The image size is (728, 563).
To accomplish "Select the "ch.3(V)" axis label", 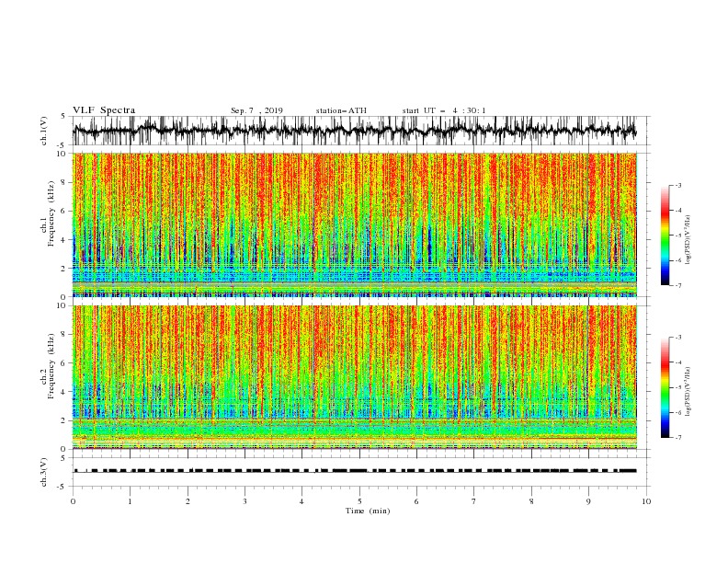I will click(44, 472).
